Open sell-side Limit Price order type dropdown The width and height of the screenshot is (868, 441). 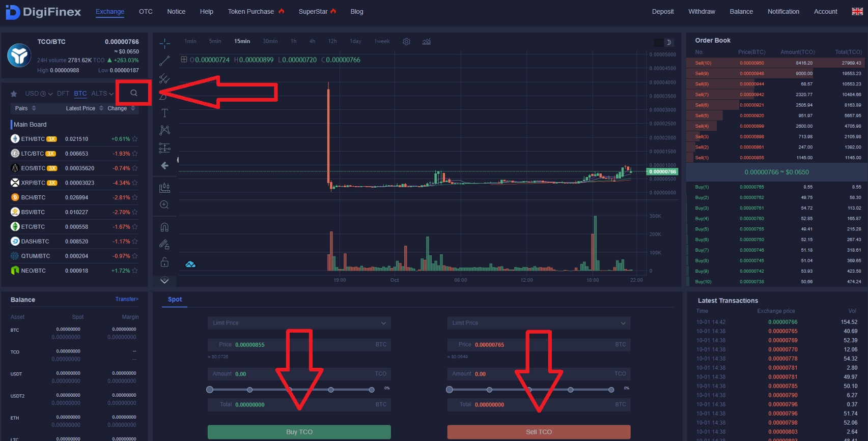click(539, 323)
